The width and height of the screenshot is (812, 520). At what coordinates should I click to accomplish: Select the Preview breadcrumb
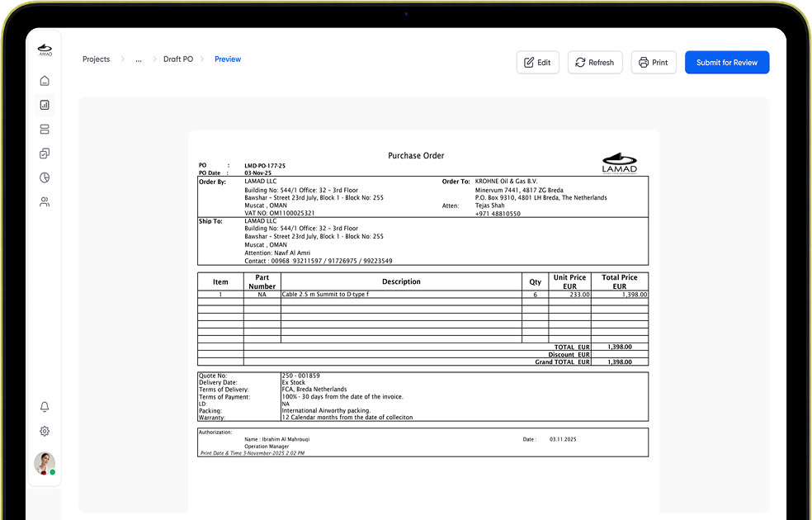click(x=228, y=59)
